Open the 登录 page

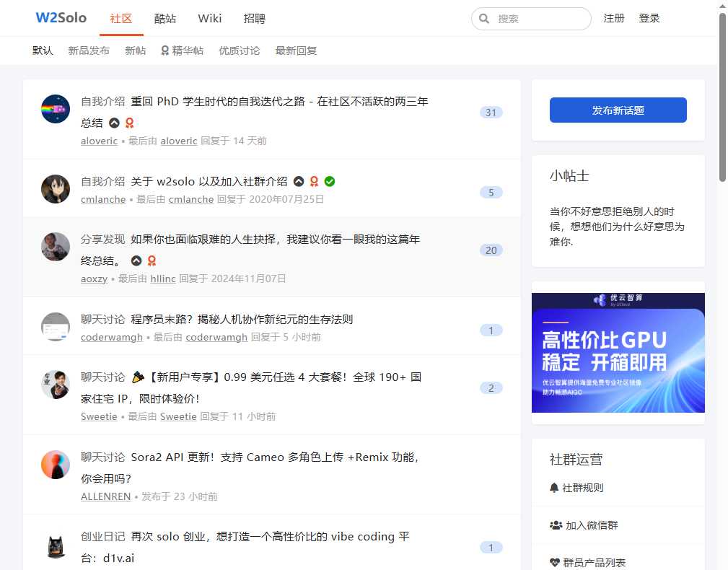(649, 18)
